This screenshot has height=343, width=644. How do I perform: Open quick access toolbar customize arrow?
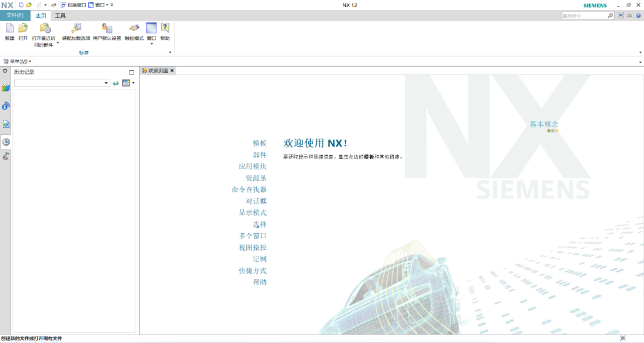click(112, 5)
